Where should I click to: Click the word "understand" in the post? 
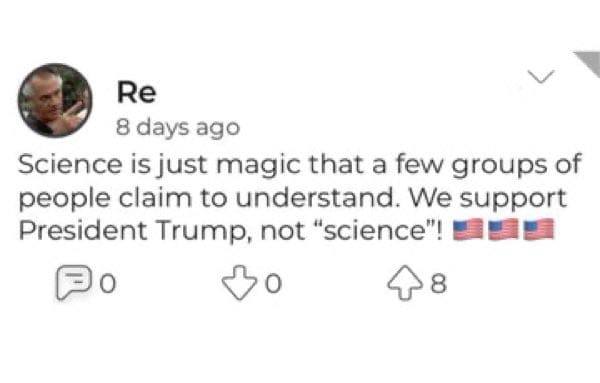click(315, 198)
